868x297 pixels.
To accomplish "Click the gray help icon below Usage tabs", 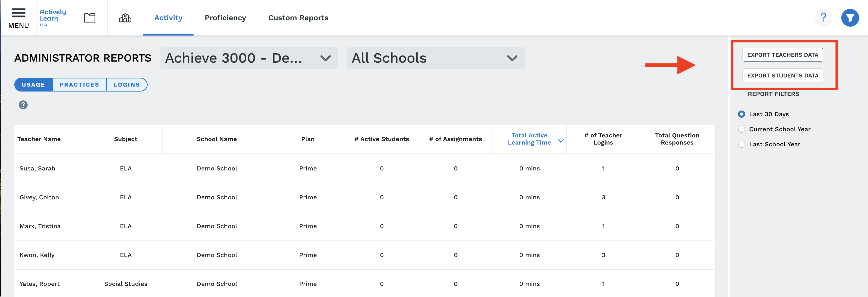I will point(23,105).
